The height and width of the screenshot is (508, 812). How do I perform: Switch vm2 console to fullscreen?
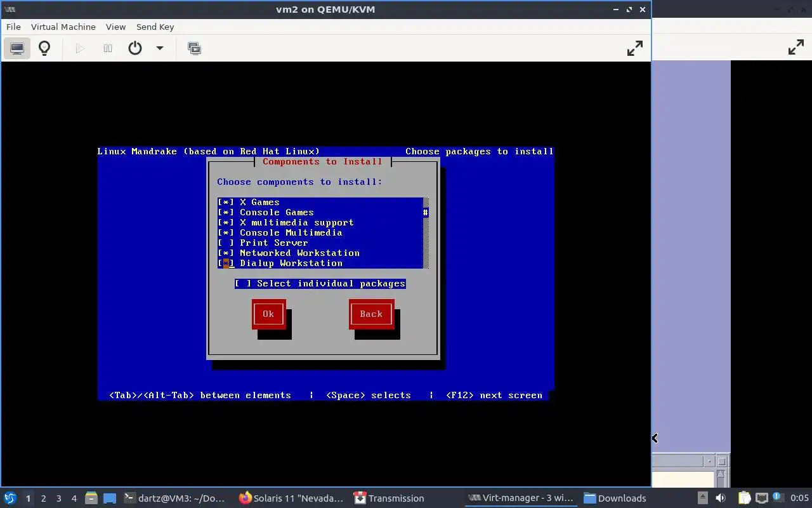coord(635,48)
